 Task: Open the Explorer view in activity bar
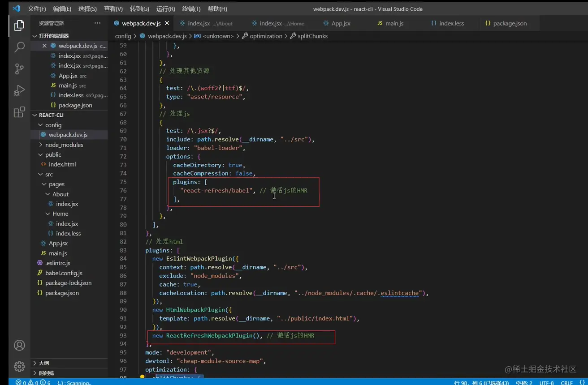coord(19,26)
